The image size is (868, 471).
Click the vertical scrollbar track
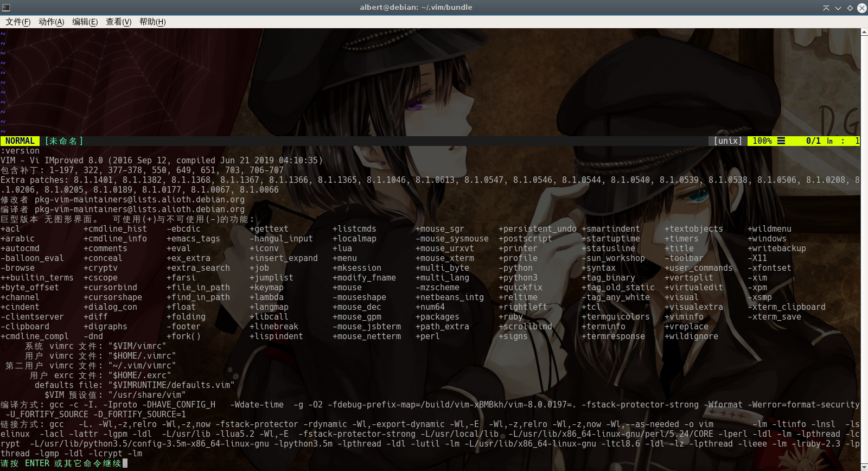click(x=864, y=250)
